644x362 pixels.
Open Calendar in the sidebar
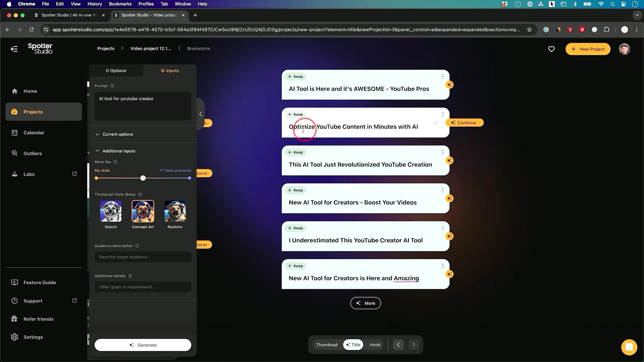coord(44,133)
